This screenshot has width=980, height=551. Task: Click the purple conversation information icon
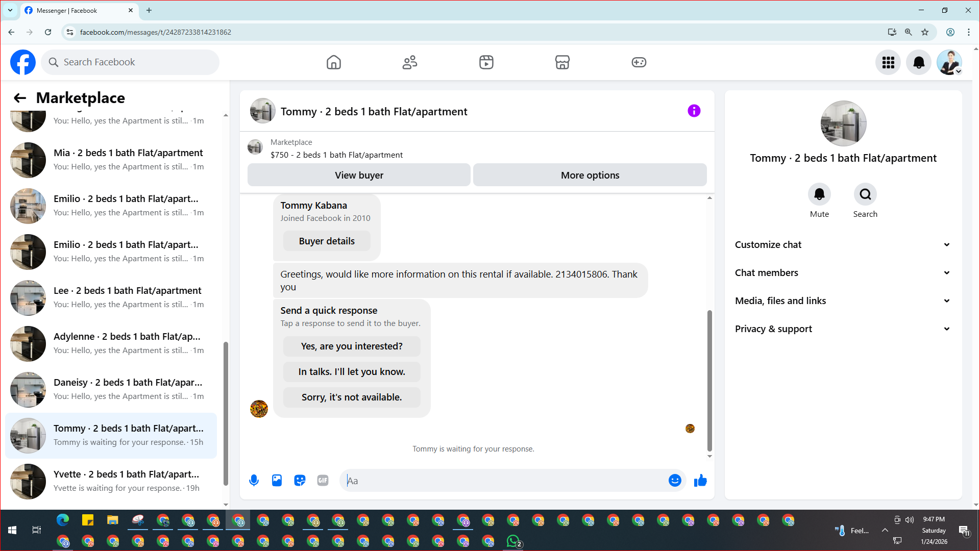[x=694, y=111]
